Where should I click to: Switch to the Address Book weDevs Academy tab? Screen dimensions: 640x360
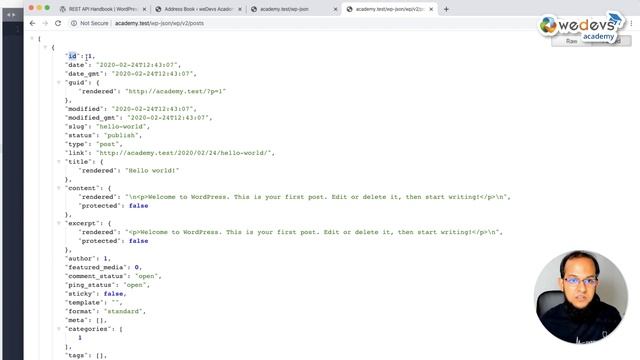[198, 9]
